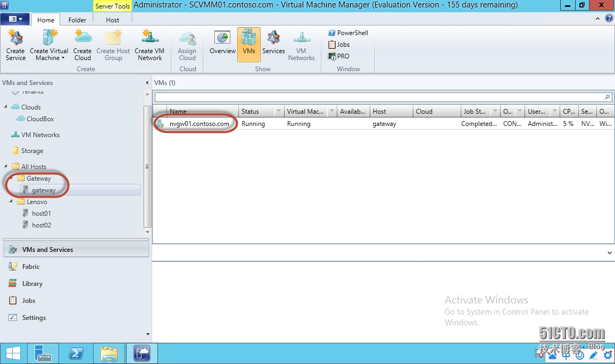
Task: Select the Clouds tree item
Action: pos(31,107)
